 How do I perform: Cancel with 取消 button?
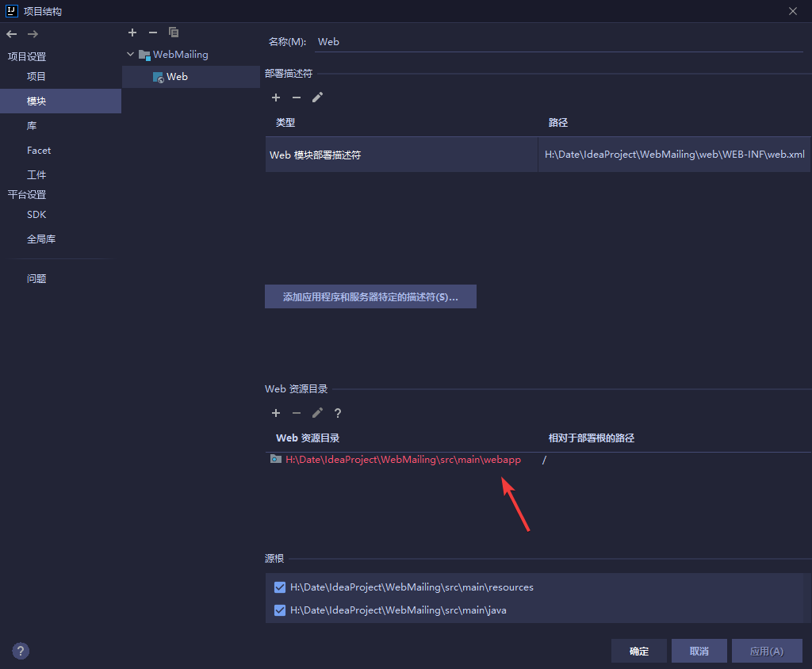point(699,651)
